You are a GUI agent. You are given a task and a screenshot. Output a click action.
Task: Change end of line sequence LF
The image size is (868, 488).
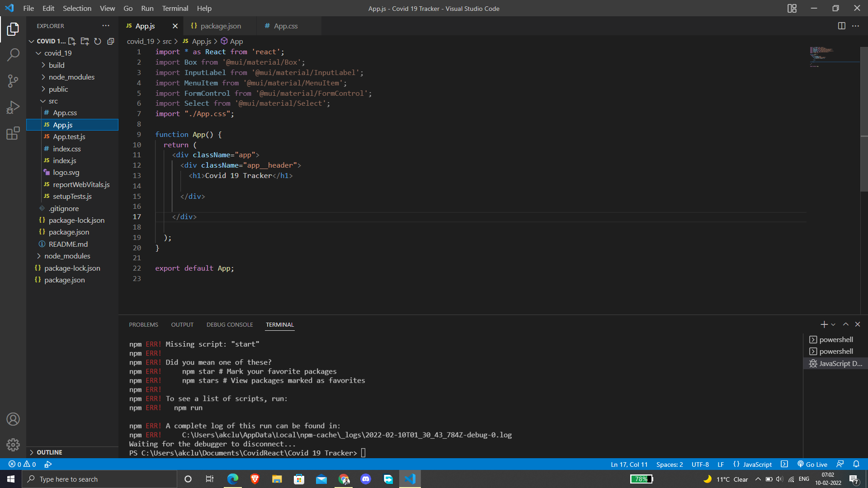(721, 464)
